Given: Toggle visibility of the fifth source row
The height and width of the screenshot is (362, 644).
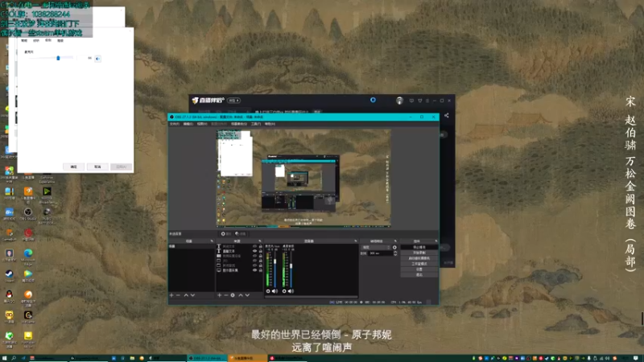Looking at the screenshot, I should 254,265.
